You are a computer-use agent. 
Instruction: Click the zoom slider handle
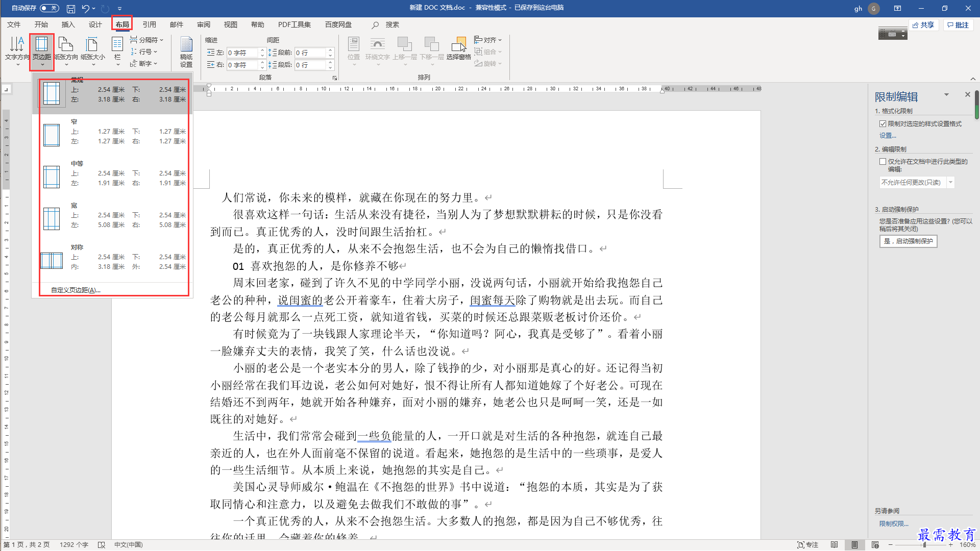click(x=924, y=545)
